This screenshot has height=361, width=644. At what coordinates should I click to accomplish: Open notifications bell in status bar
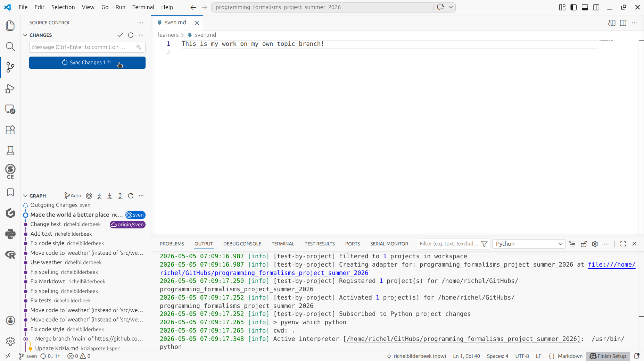pyautogui.click(x=637, y=356)
